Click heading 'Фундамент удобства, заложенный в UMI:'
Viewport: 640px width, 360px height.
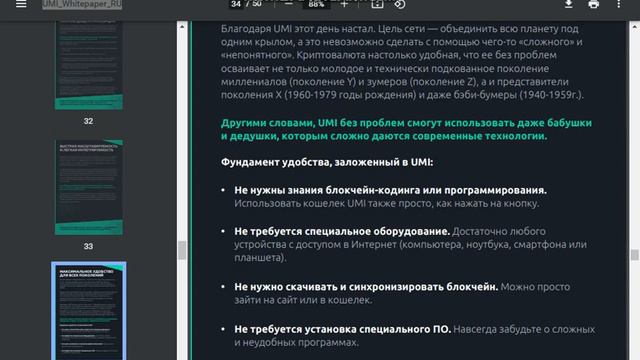click(327, 162)
